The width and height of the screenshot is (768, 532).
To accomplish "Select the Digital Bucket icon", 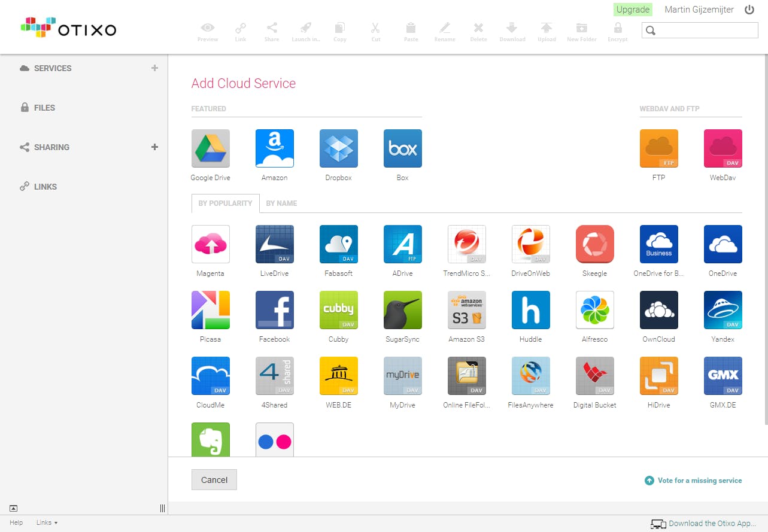I will click(x=594, y=376).
